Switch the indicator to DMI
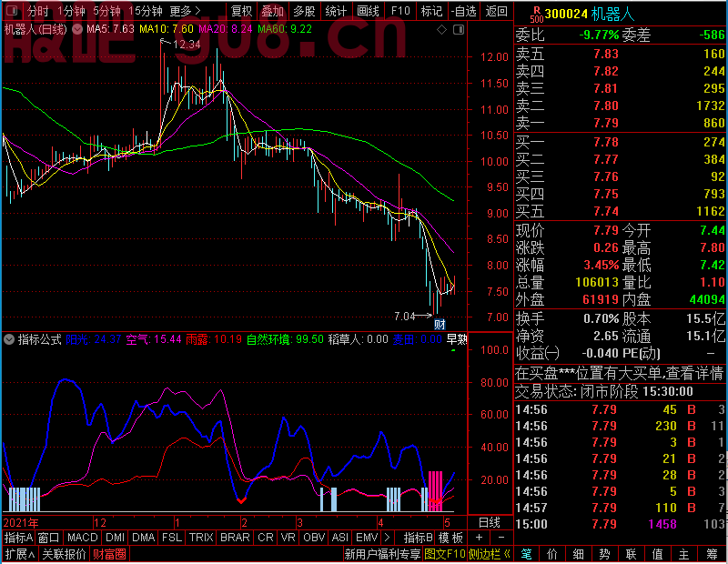 point(116,538)
